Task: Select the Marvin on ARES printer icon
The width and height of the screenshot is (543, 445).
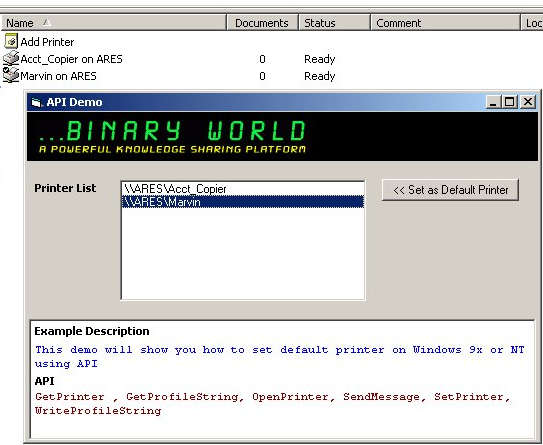Action: click(x=11, y=75)
